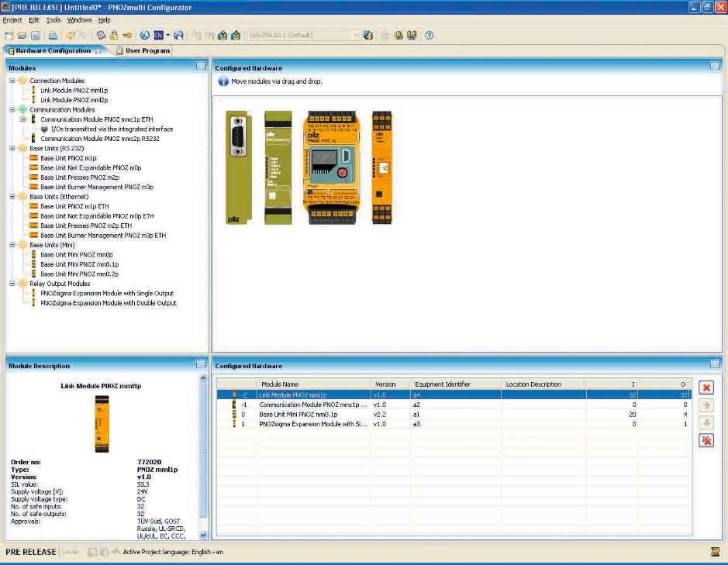Maximize the lower Configured Hardware table panel

pos(715,364)
